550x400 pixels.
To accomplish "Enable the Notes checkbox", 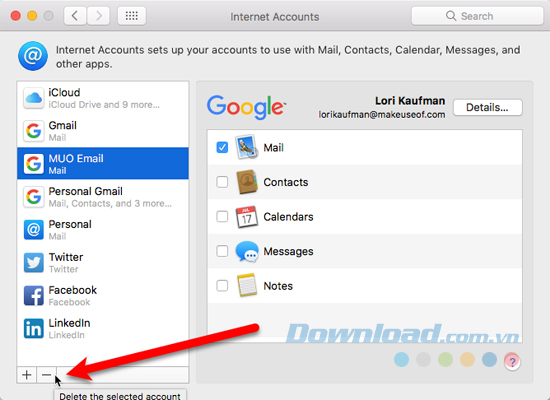I will point(222,286).
